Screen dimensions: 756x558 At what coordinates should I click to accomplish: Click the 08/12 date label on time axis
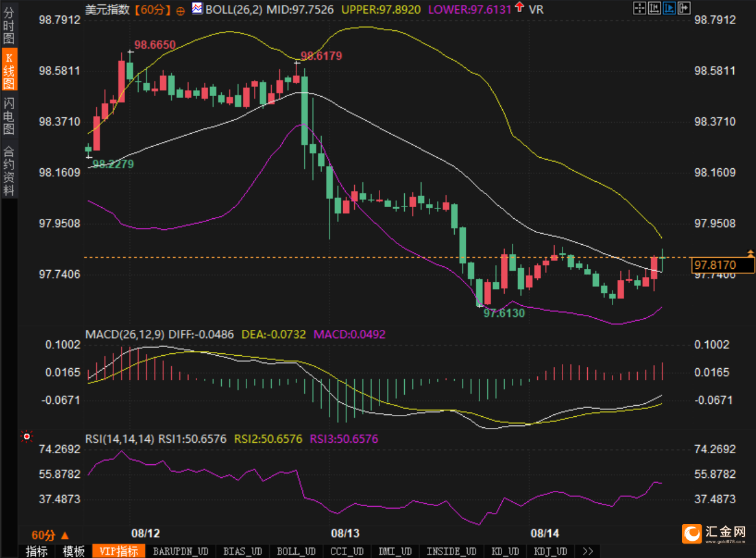[x=145, y=533]
